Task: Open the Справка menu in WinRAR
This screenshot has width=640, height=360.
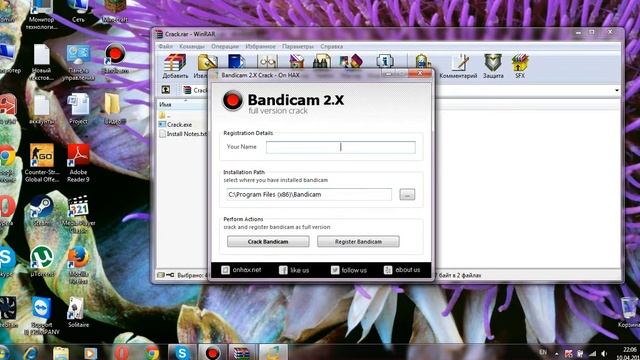Action: (x=331, y=47)
